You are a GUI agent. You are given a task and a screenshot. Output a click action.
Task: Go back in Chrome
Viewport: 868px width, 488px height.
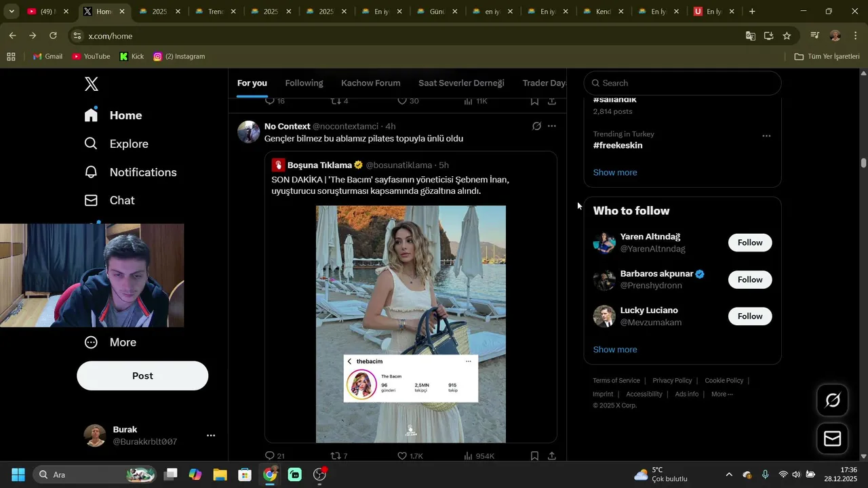pos(12,36)
